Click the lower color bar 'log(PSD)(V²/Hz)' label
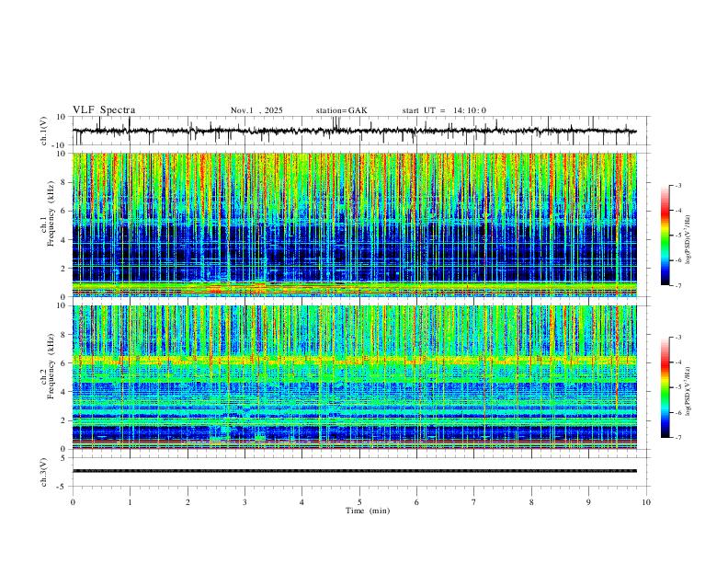Screen dimensions: 728x563 [x=688, y=392]
